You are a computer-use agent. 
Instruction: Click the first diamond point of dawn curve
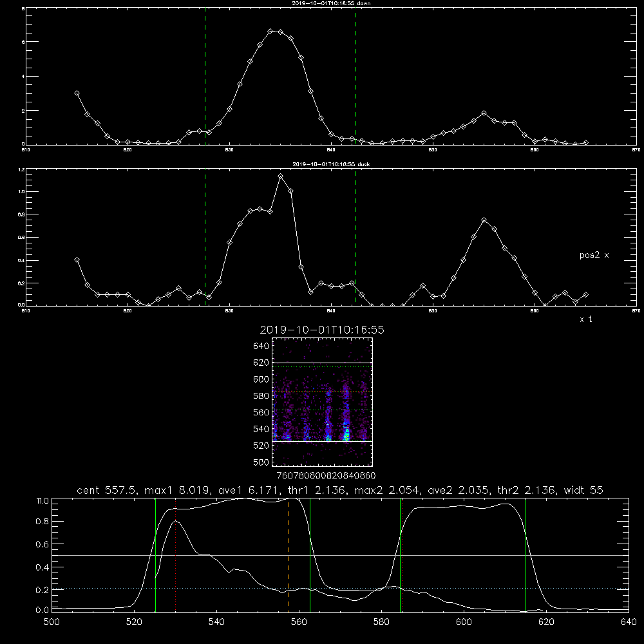77,93
